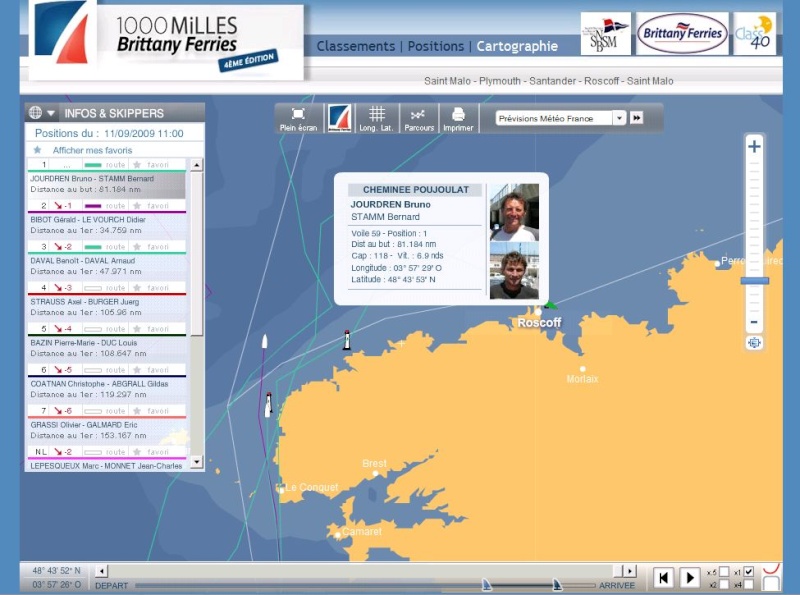Screen dimensions: 800x595
Task: Show the Parcours race course
Action: (x=419, y=118)
